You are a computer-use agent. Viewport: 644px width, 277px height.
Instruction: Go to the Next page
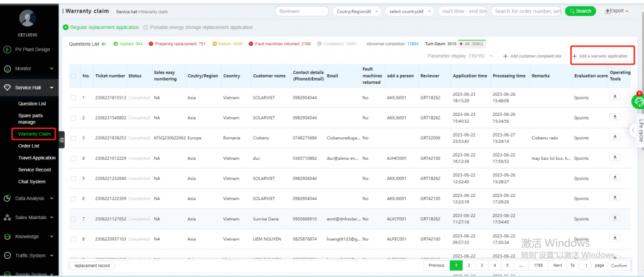click(x=557, y=266)
